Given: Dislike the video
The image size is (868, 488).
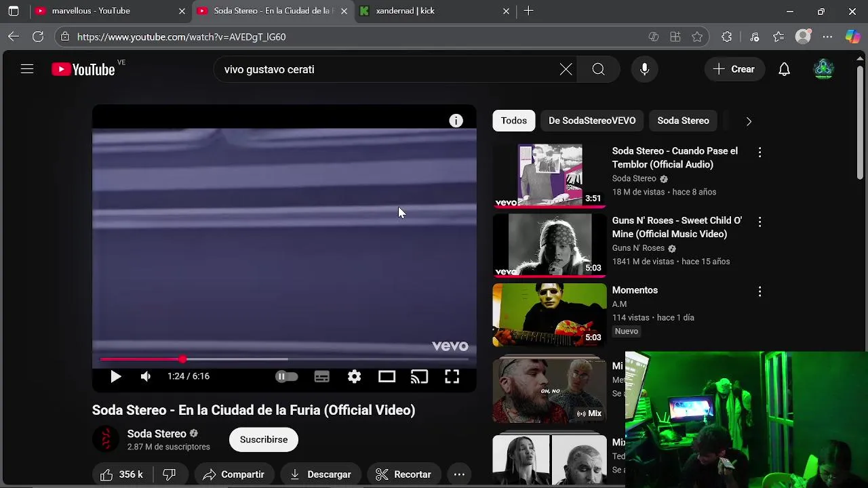Looking at the screenshot, I should [170, 474].
